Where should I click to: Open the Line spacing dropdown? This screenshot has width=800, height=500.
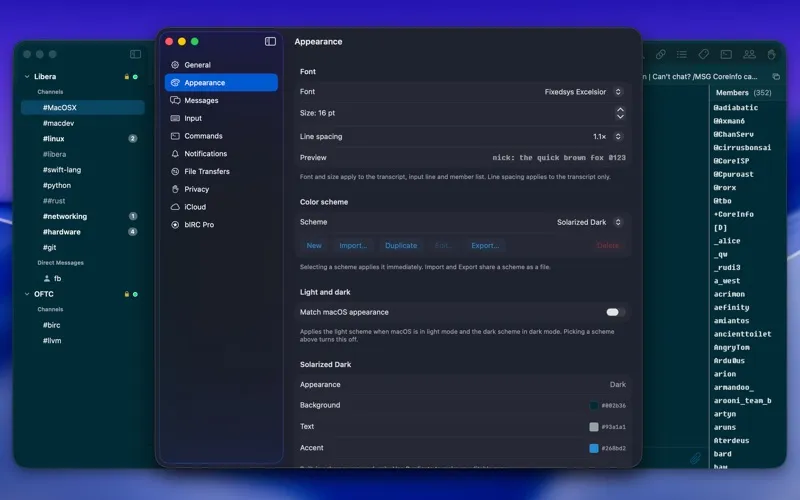click(608, 136)
